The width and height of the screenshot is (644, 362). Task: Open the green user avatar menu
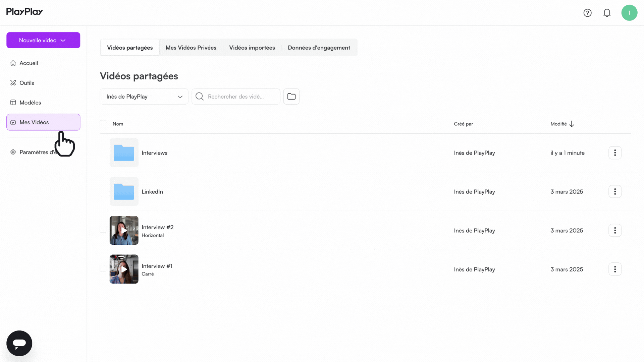tap(629, 13)
